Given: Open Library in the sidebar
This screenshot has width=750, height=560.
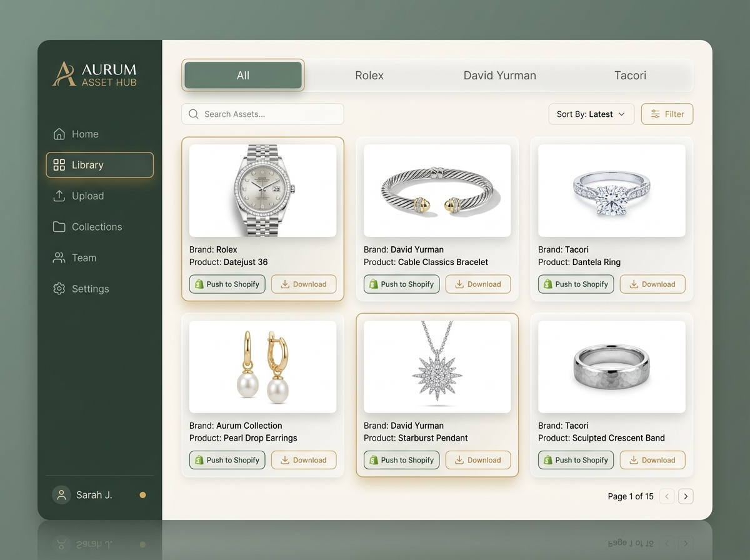Looking at the screenshot, I should click(x=99, y=165).
